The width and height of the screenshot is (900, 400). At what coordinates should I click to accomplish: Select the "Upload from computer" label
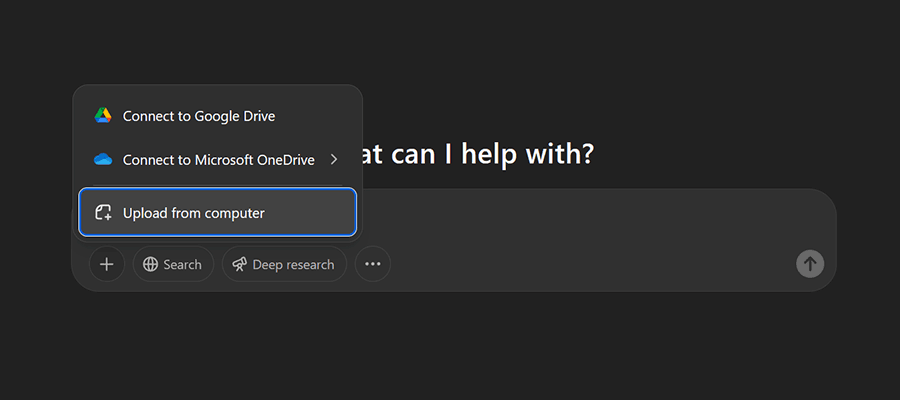194,213
